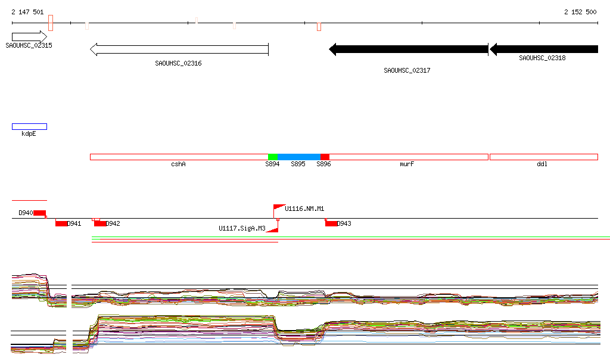Click the D943 red marker

click(331, 223)
